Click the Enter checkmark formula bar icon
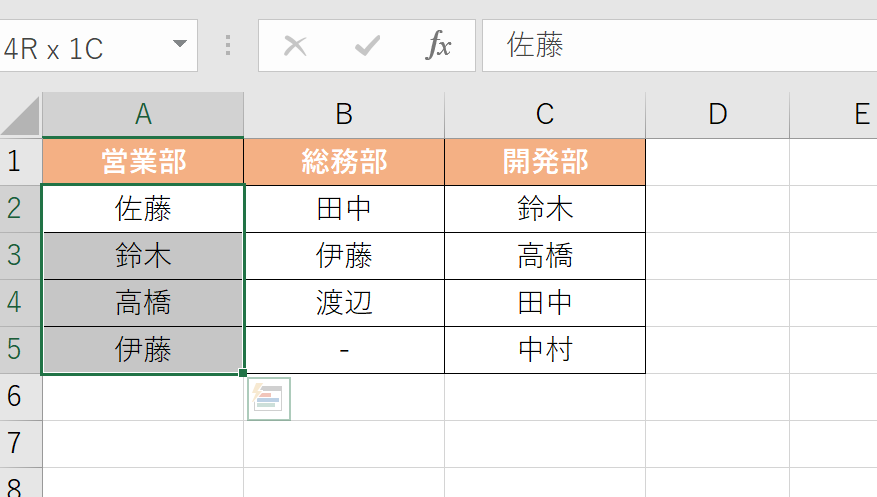This screenshot has width=877, height=497. click(x=367, y=46)
